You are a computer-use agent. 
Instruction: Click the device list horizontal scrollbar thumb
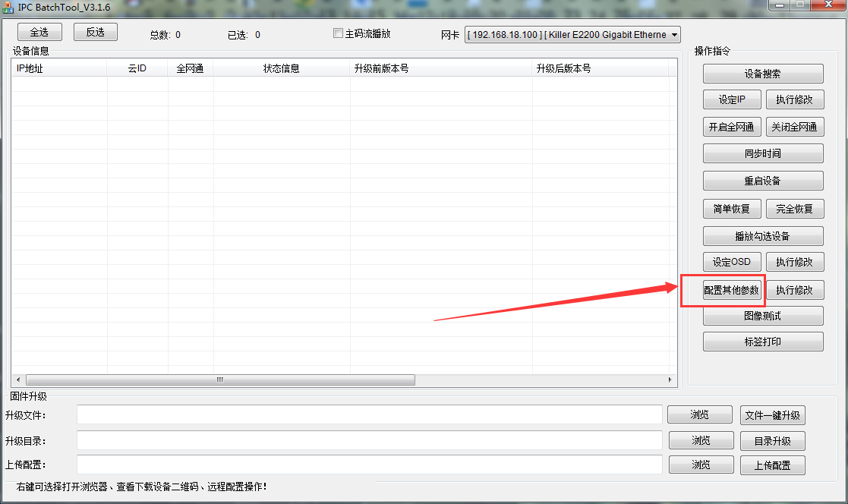tap(220, 380)
